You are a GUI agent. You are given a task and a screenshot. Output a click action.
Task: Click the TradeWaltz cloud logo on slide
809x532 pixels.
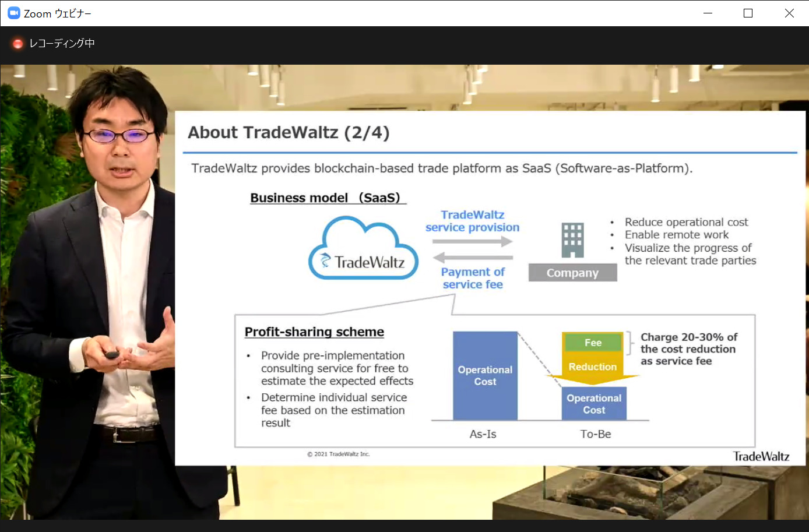364,248
